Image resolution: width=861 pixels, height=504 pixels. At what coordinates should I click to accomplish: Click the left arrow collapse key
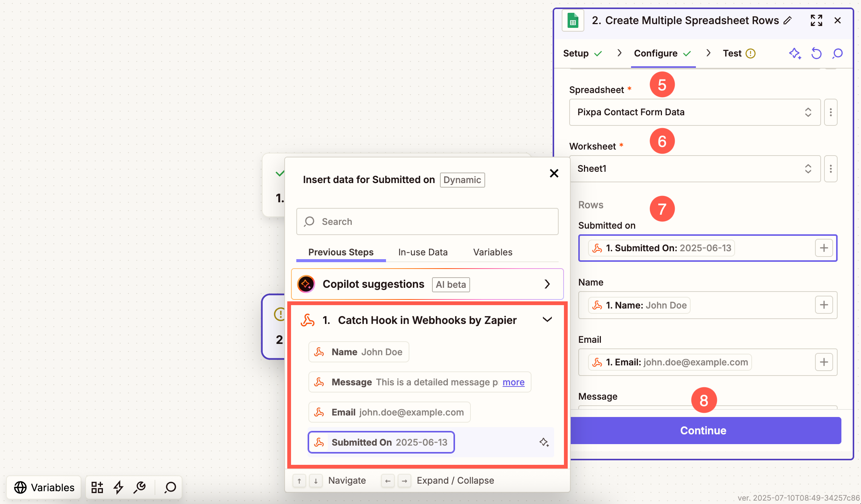click(388, 481)
